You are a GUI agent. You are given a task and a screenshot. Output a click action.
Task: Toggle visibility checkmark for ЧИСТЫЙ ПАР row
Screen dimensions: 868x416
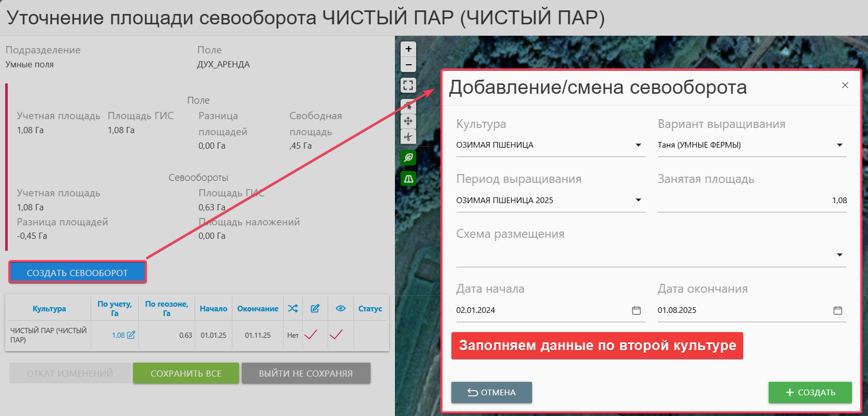(x=336, y=335)
